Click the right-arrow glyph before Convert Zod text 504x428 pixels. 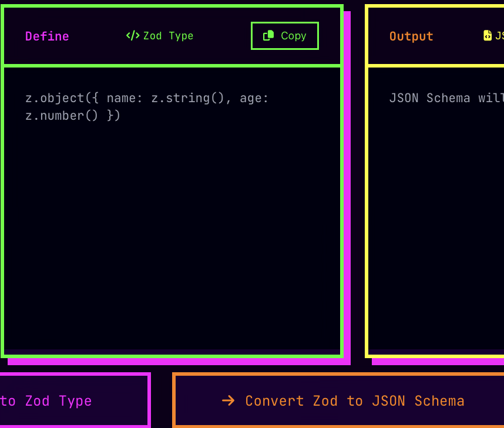(x=229, y=400)
